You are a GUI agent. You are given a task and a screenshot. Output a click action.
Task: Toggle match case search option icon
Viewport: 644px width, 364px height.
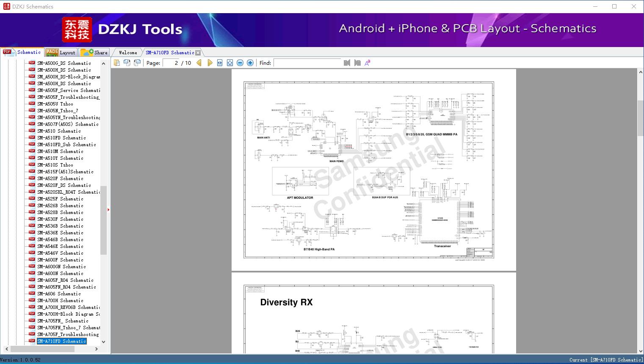pos(368,63)
